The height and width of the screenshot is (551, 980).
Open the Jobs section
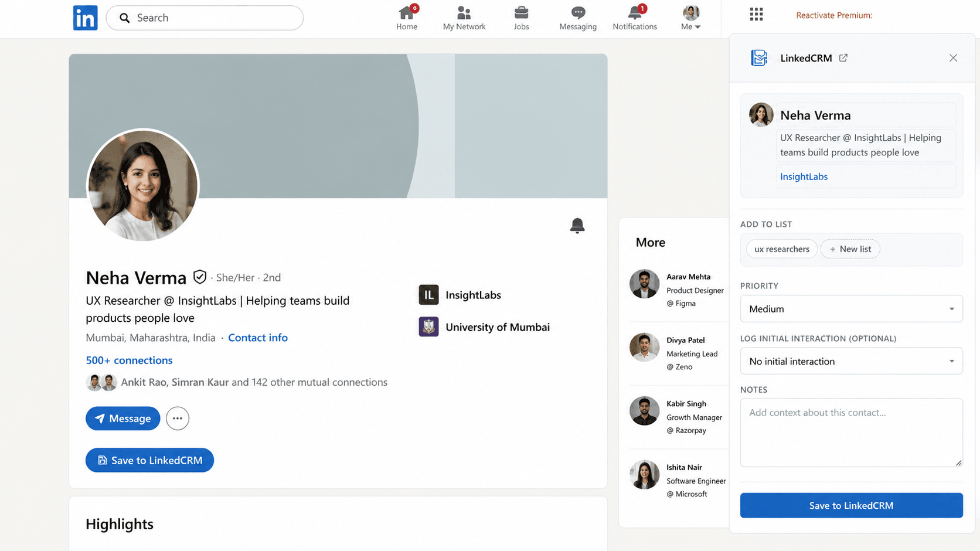(x=521, y=18)
